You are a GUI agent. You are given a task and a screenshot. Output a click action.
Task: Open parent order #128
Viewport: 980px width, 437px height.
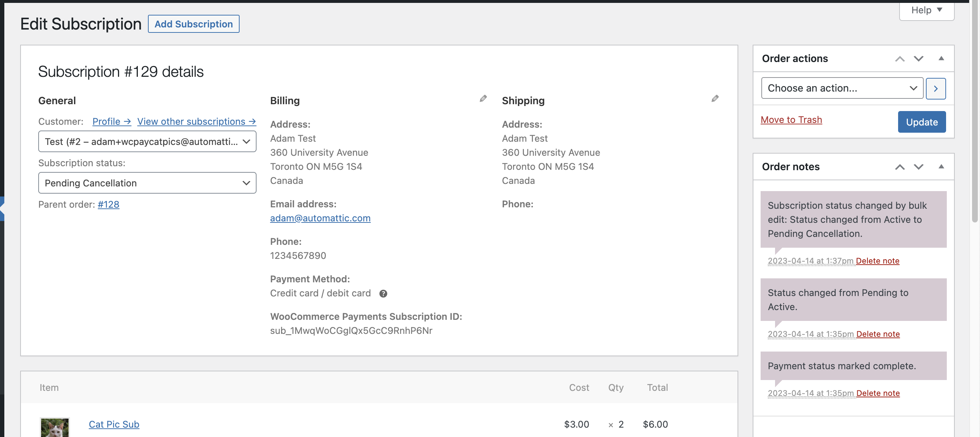108,204
